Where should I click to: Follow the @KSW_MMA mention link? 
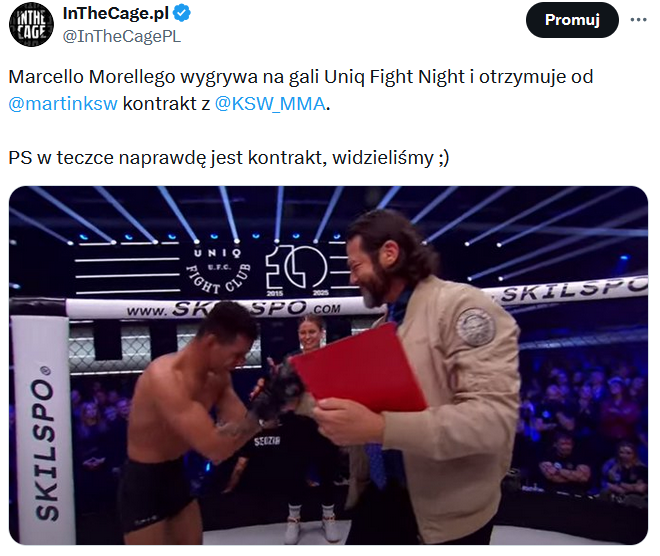tap(270, 104)
